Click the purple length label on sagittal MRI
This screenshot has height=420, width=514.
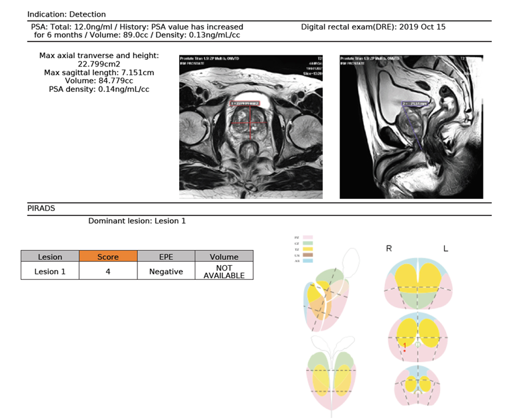coord(415,104)
